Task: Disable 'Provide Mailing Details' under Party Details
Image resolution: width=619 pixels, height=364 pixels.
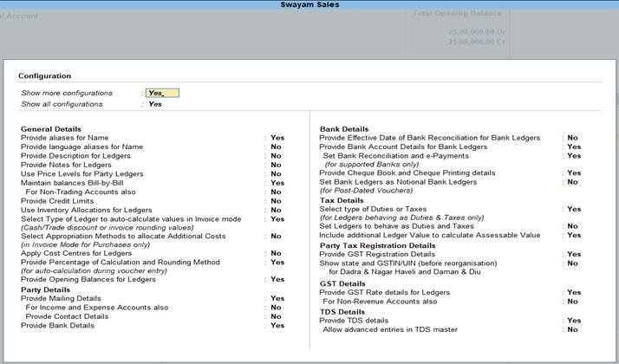Action: point(277,298)
